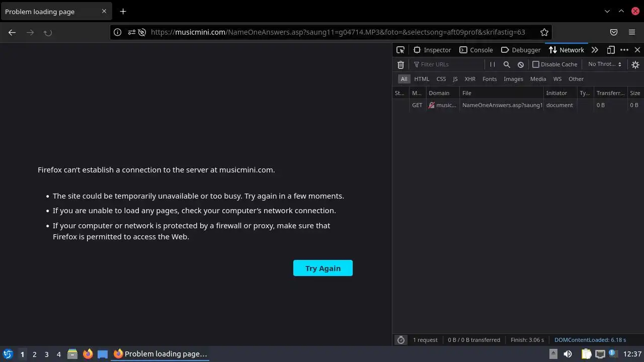Viewport: 644px width, 362px height.
Task: Click the tracking protection shield icon
Action: click(142, 32)
